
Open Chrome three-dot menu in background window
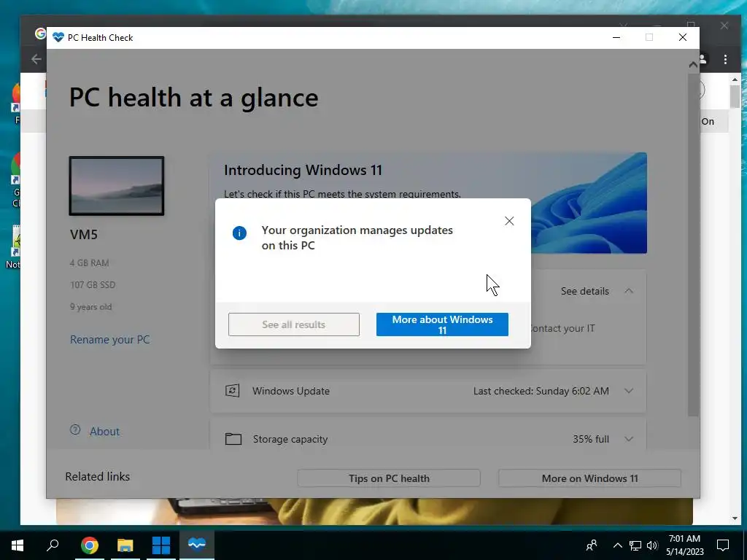point(725,59)
